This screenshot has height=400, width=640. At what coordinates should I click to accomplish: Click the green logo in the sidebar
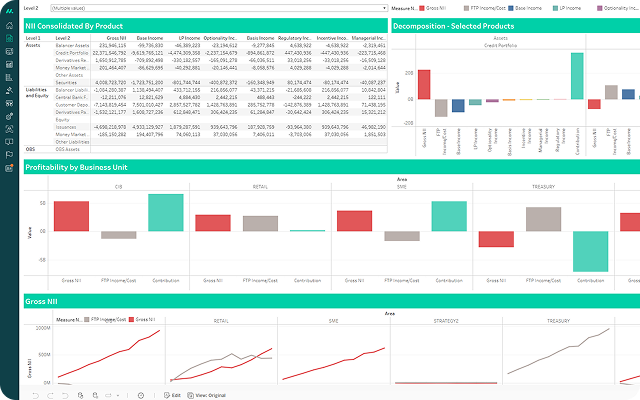tap(9, 11)
